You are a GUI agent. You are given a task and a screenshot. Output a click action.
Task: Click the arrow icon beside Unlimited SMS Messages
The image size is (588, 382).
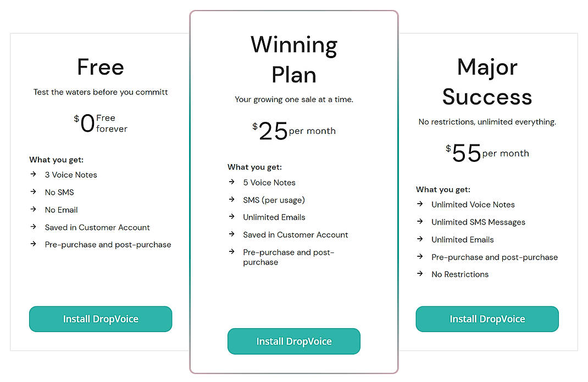click(420, 222)
